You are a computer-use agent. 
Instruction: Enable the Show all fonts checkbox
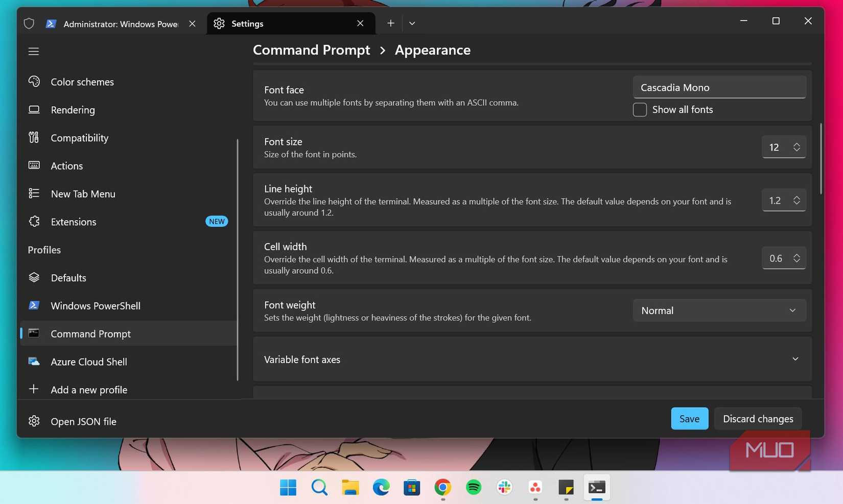640,110
